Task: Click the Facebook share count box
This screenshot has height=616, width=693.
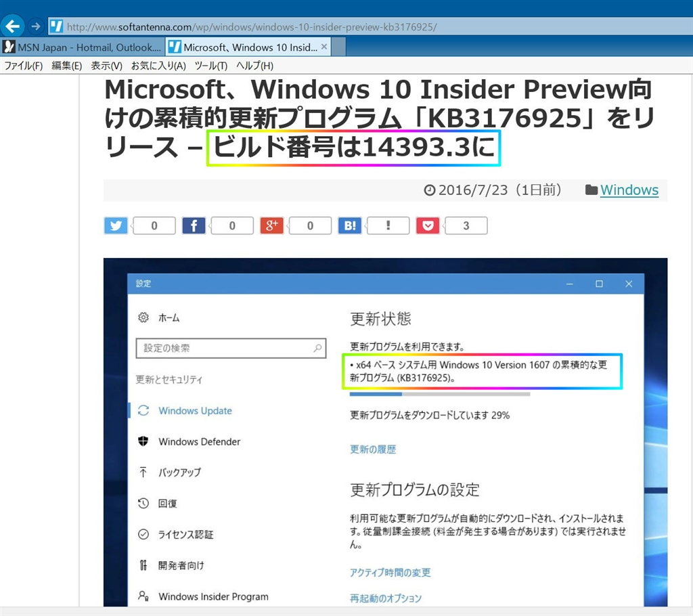Action: 232,225
